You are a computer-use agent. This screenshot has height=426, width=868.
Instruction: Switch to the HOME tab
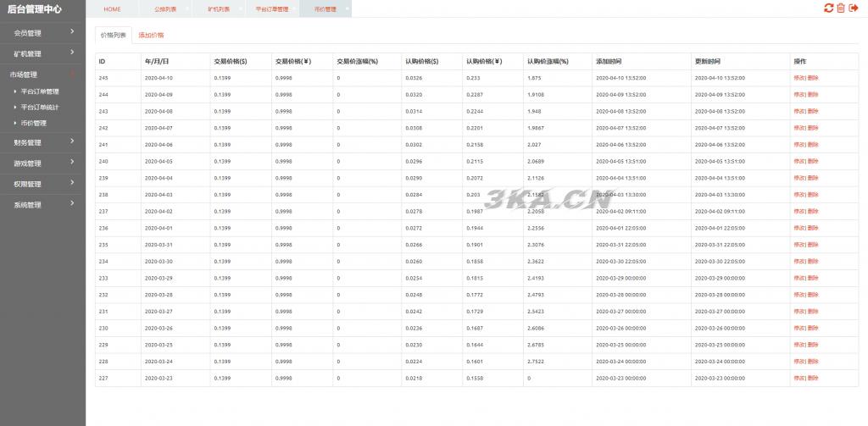[x=112, y=8]
